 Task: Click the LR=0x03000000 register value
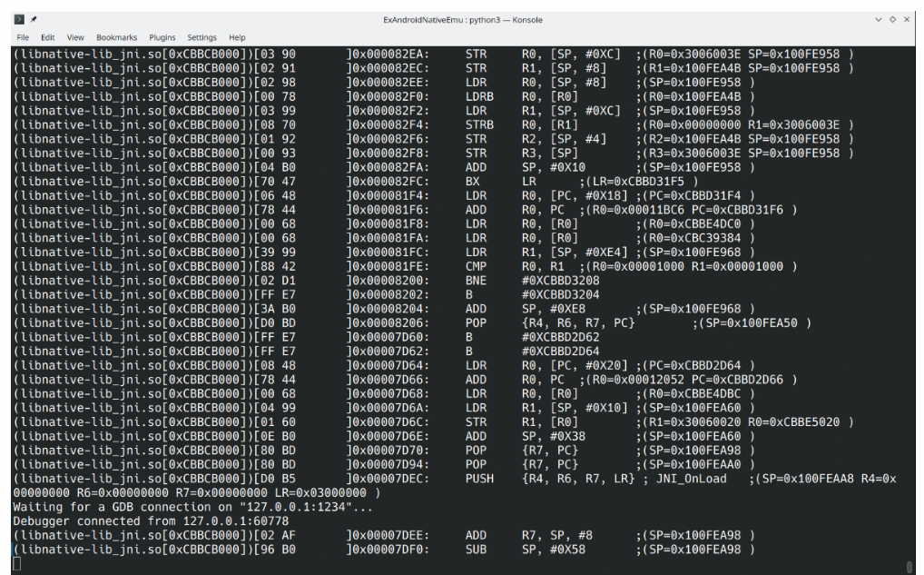tap(320, 493)
